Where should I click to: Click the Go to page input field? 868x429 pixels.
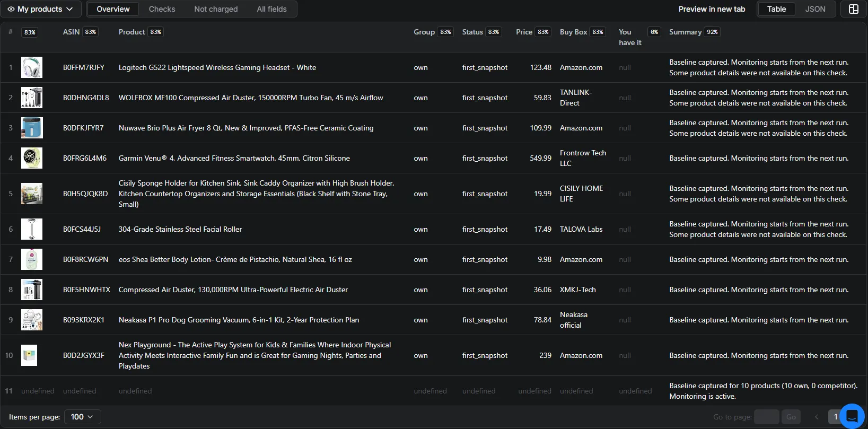tap(766, 417)
